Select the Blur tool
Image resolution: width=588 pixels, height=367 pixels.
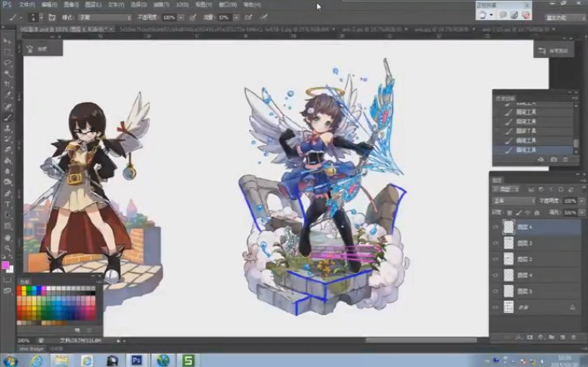click(7, 171)
